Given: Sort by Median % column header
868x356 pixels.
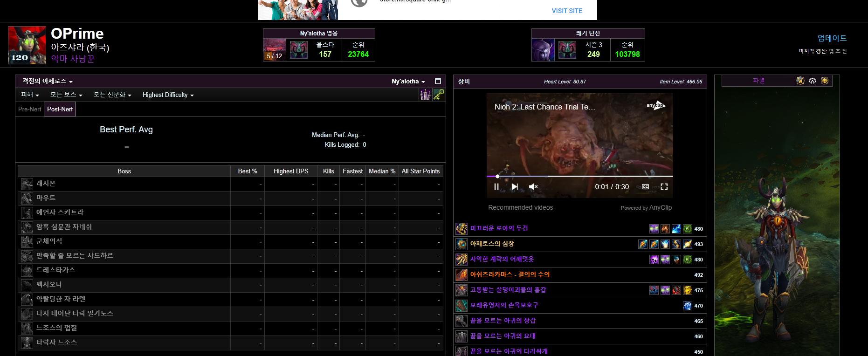Looking at the screenshot, I should 382,171.
